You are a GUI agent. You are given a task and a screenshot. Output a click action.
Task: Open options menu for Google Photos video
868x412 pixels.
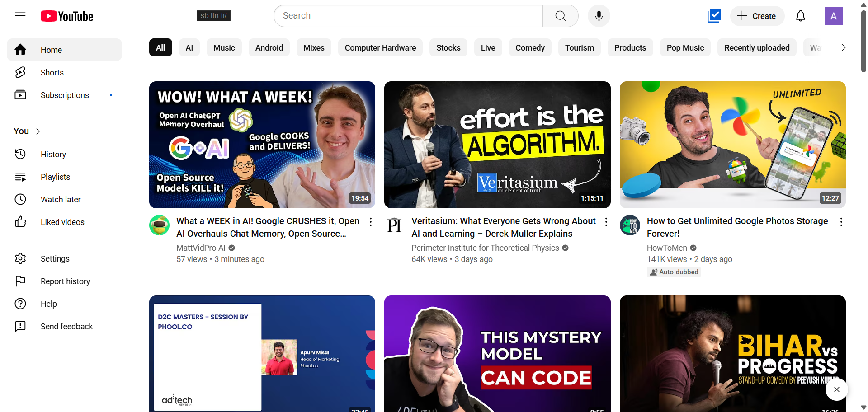tap(841, 222)
